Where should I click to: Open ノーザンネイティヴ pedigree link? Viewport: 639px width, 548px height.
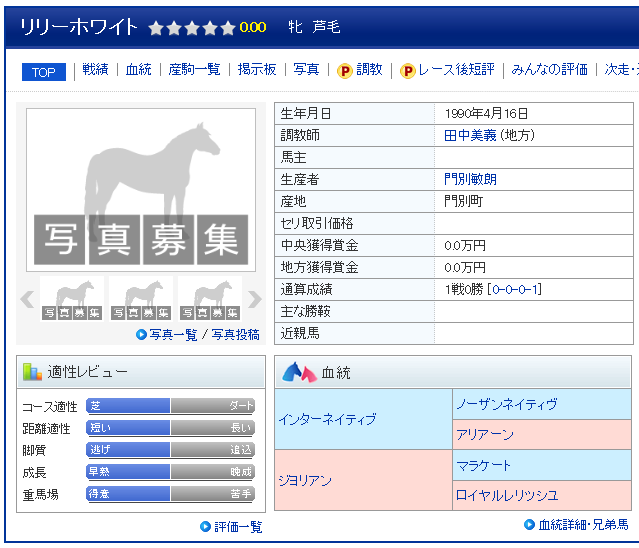[x=507, y=404]
